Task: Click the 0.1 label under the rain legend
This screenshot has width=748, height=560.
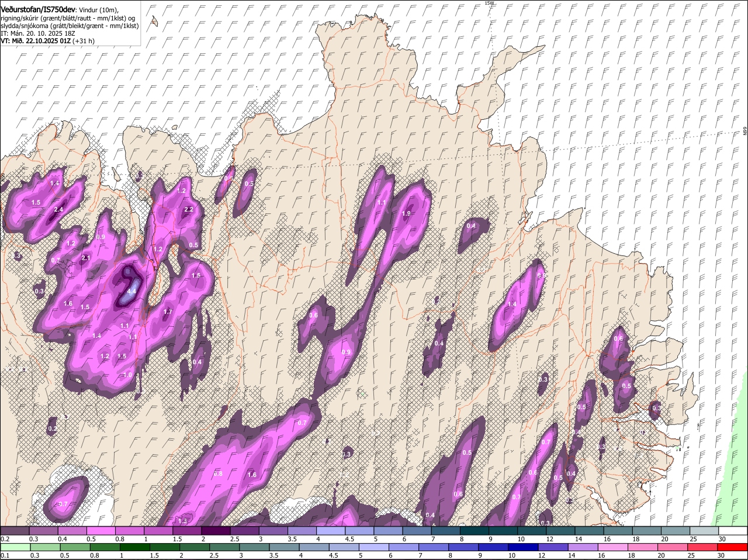Action: click(5, 555)
